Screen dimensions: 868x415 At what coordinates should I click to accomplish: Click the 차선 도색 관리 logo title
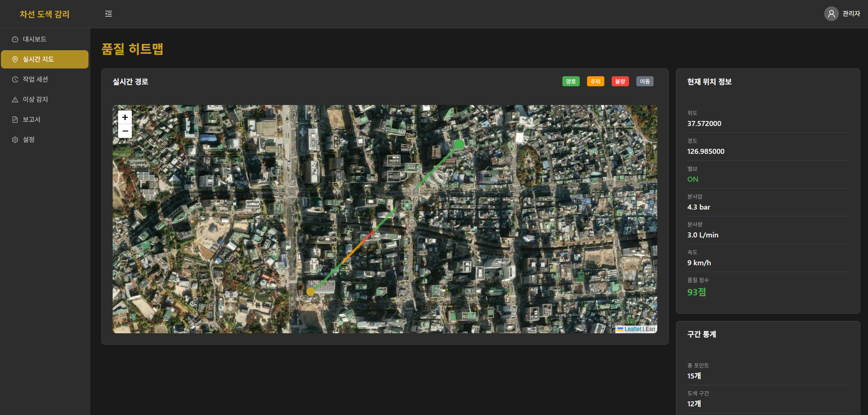pyautogui.click(x=45, y=14)
